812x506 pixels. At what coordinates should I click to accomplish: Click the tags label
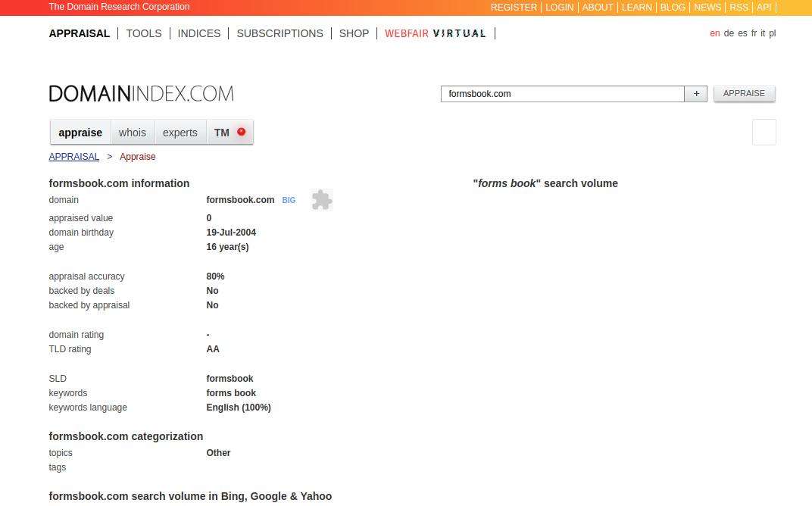coord(58,467)
